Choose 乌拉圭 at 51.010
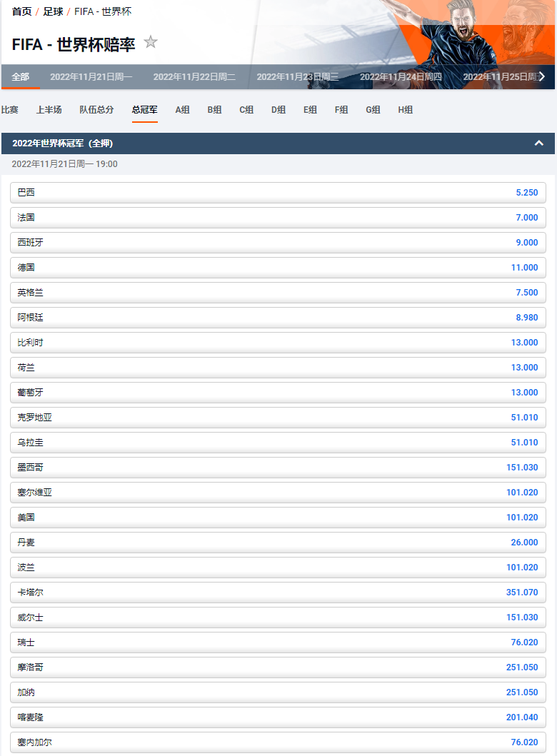The image size is (557, 756). pyautogui.click(x=278, y=443)
